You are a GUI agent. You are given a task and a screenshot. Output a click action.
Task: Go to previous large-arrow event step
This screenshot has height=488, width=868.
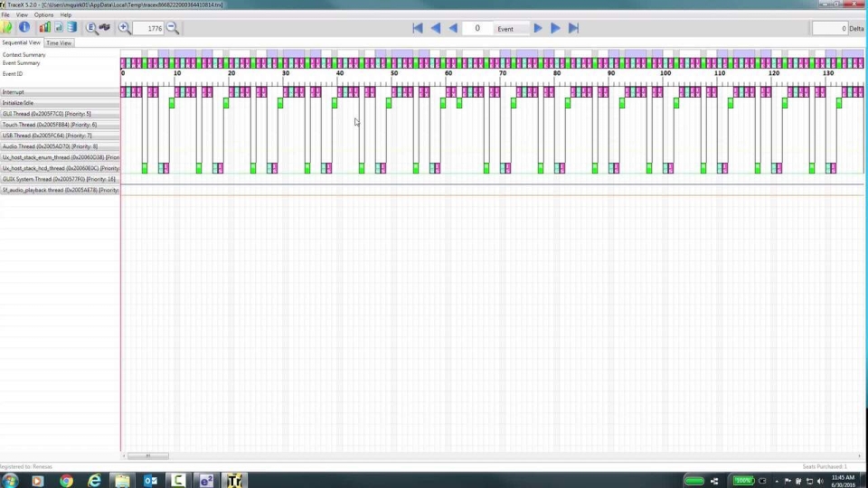tap(436, 28)
